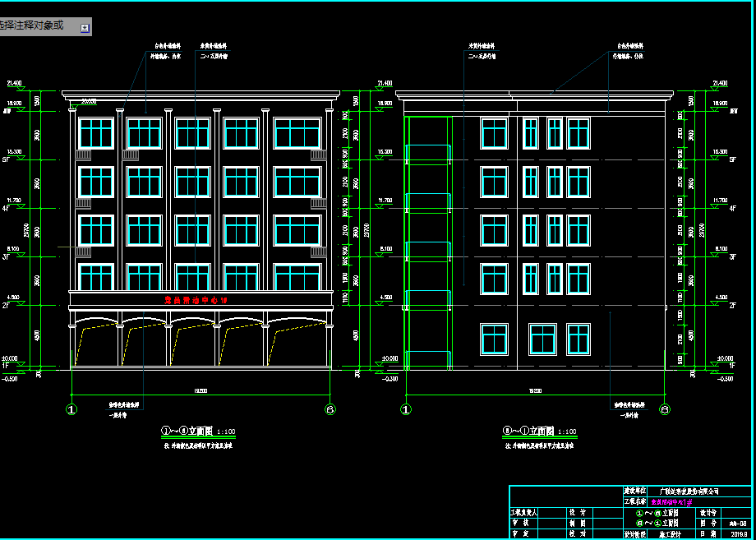Select the leftmost ground-floor window on the right elevation
Viewport: 756px width, 540px height.
(x=494, y=339)
